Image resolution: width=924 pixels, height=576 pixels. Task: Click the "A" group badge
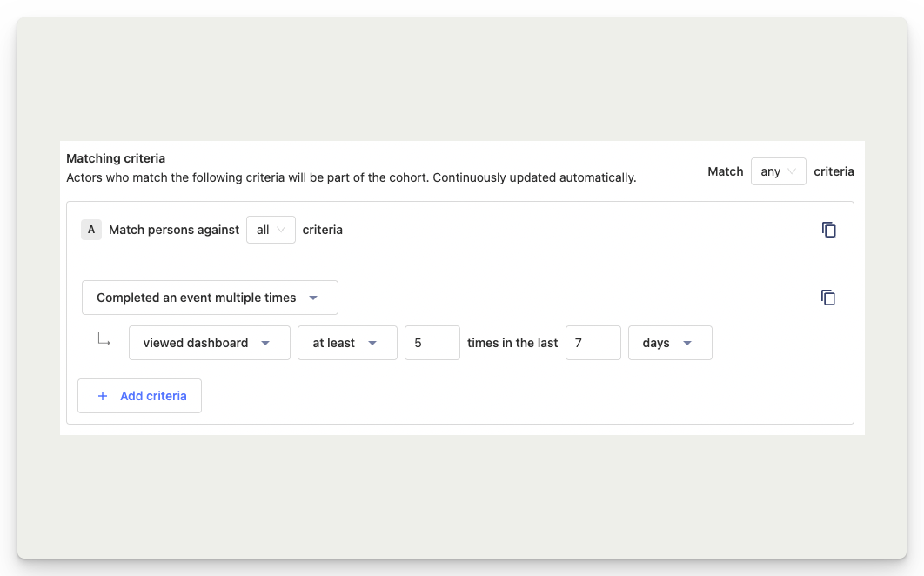pyautogui.click(x=91, y=230)
